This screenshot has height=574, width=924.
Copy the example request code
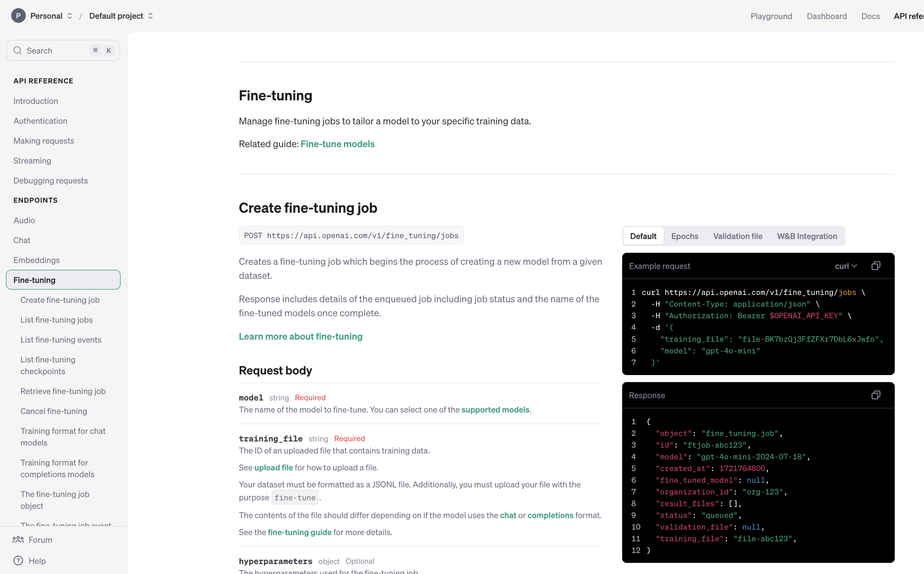(876, 266)
